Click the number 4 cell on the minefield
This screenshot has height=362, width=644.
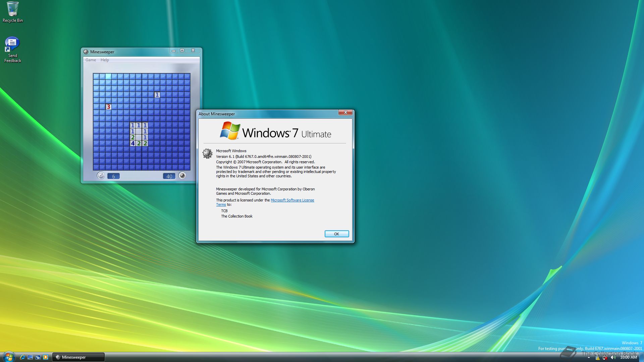pyautogui.click(x=133, y=143)
